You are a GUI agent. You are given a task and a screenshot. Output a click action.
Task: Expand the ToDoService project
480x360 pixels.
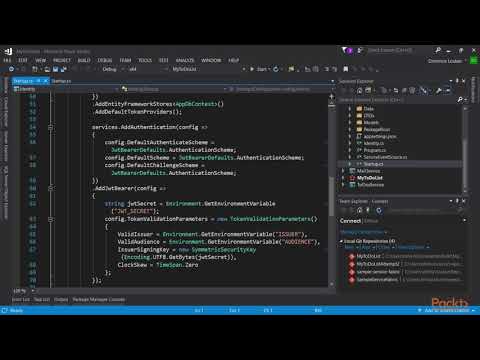point(343,185)
